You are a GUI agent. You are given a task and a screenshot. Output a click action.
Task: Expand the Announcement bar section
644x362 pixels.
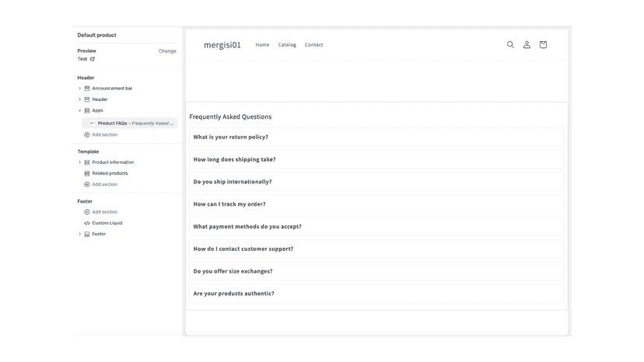point(79,89)
